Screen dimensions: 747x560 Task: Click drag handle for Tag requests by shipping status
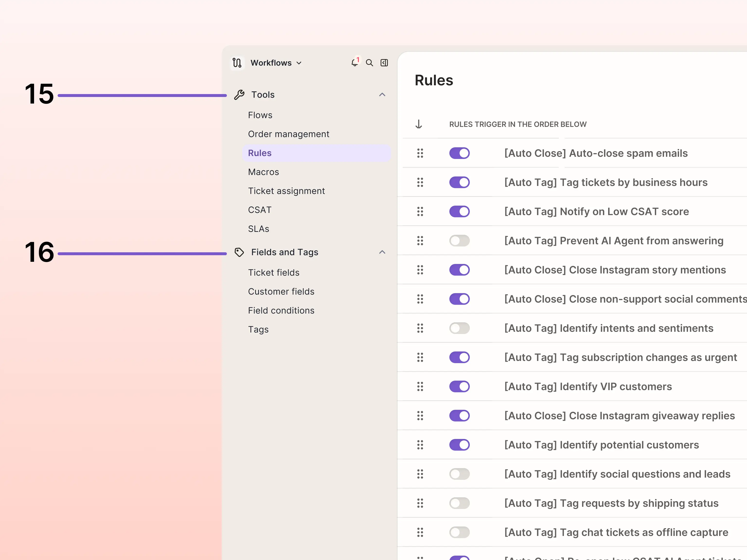(x=420, y=503)
